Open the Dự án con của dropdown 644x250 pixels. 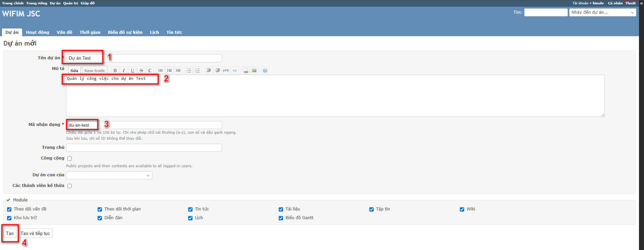click(109, 175)
